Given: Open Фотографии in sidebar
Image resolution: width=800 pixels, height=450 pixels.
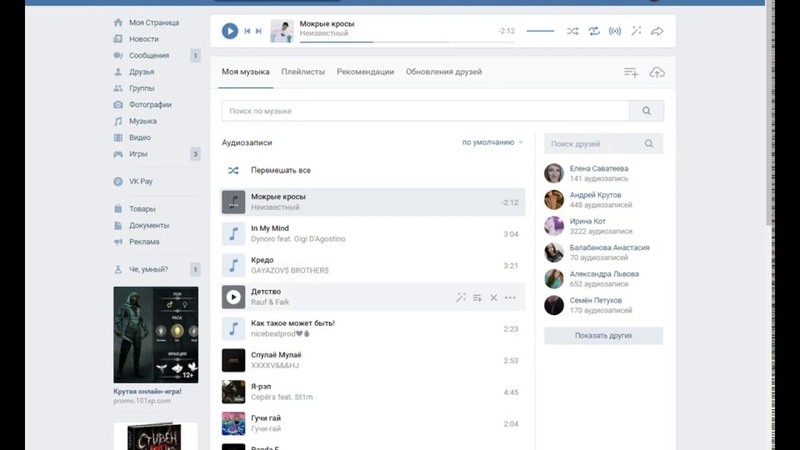Looking at the screenshot, I should click(150, 105).
